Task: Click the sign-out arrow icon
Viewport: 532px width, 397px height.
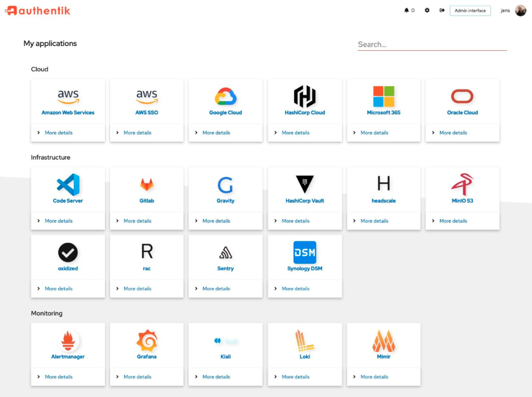Action: tap(442, 10)
